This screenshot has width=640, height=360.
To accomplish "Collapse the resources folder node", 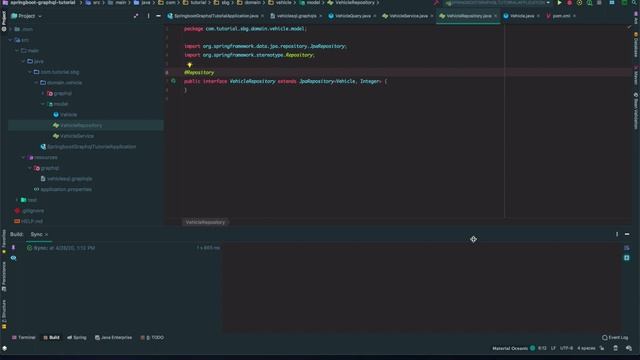I will click(x=24, y=158).
